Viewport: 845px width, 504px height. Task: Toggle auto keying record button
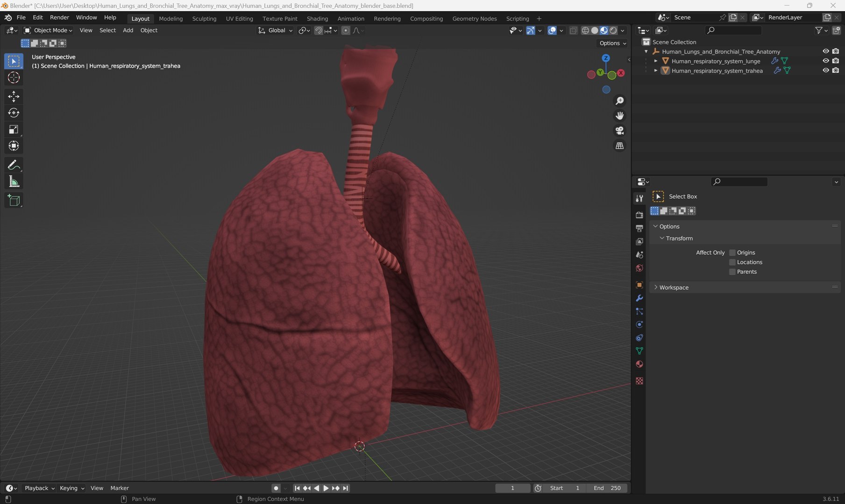[x=276, y=488]
